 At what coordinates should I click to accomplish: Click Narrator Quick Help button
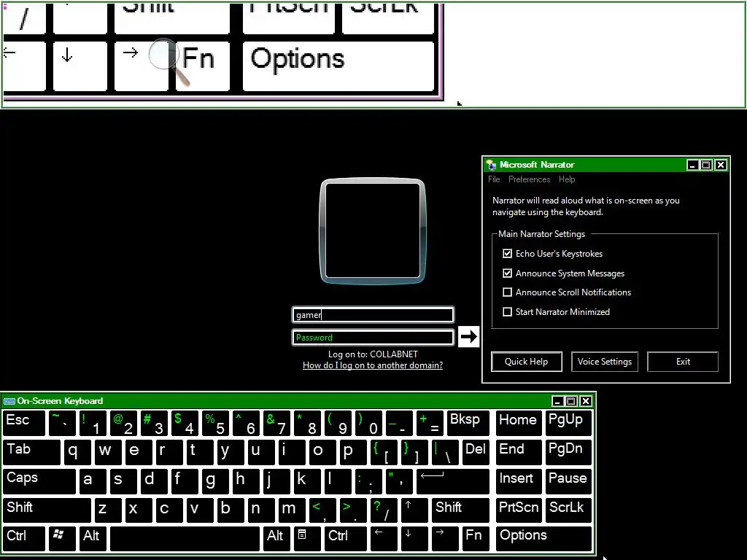pos(527,362)
